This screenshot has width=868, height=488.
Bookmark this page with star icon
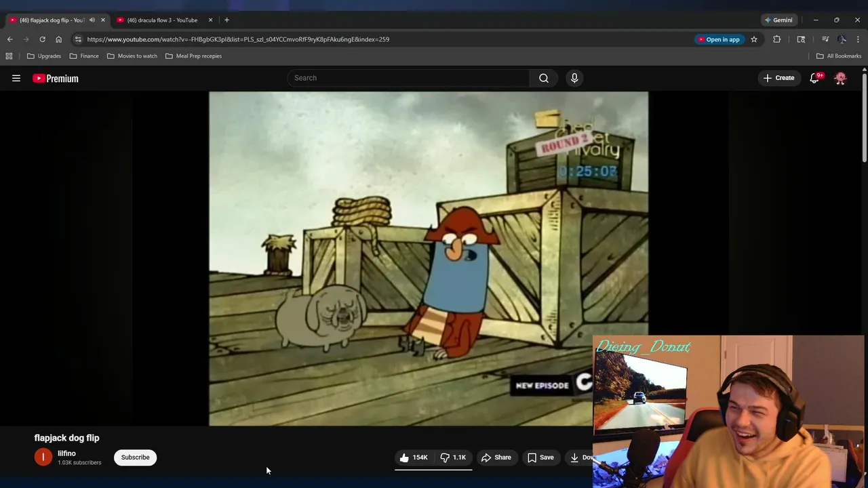[x=754, y=39]
